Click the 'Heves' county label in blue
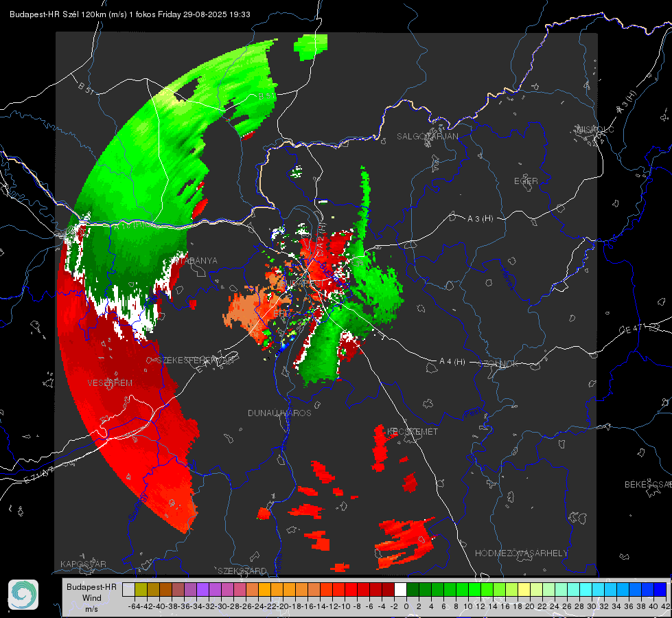This screenshot has width=672, height=618. tap(507, 279)
